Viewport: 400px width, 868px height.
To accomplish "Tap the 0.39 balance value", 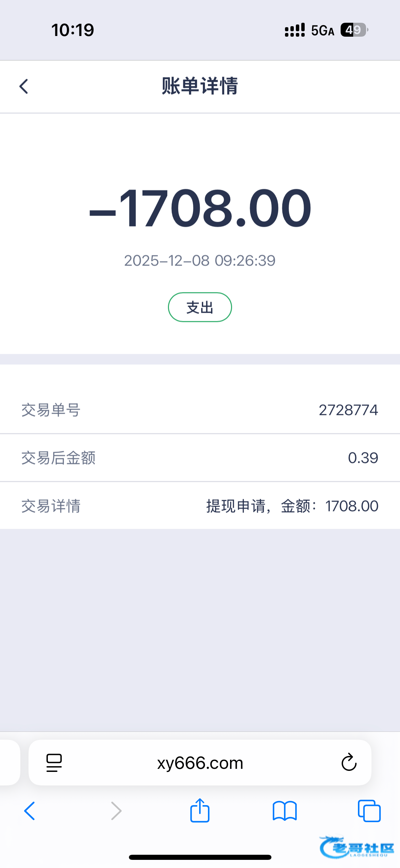I will click(x=363, y=458).
